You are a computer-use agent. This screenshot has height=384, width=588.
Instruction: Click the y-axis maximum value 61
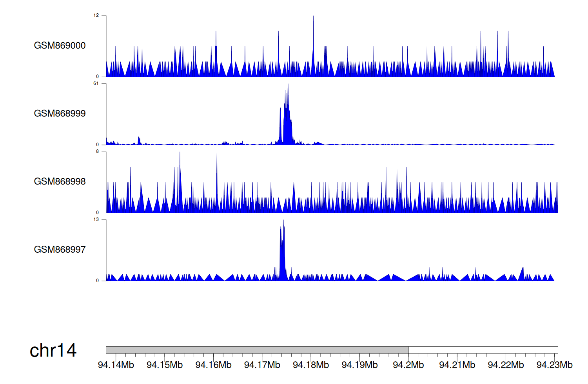click(96, 83)
